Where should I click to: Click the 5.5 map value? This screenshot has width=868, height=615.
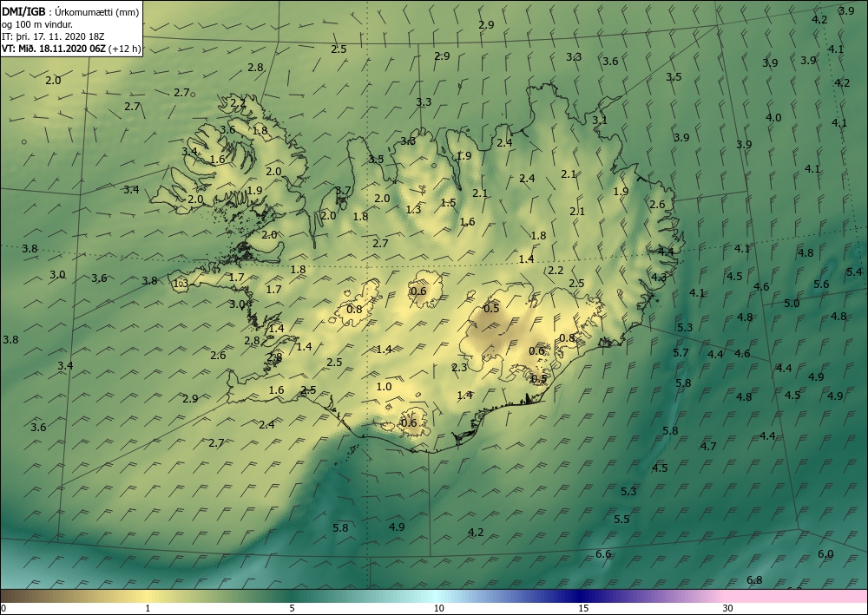pos(621,519)
